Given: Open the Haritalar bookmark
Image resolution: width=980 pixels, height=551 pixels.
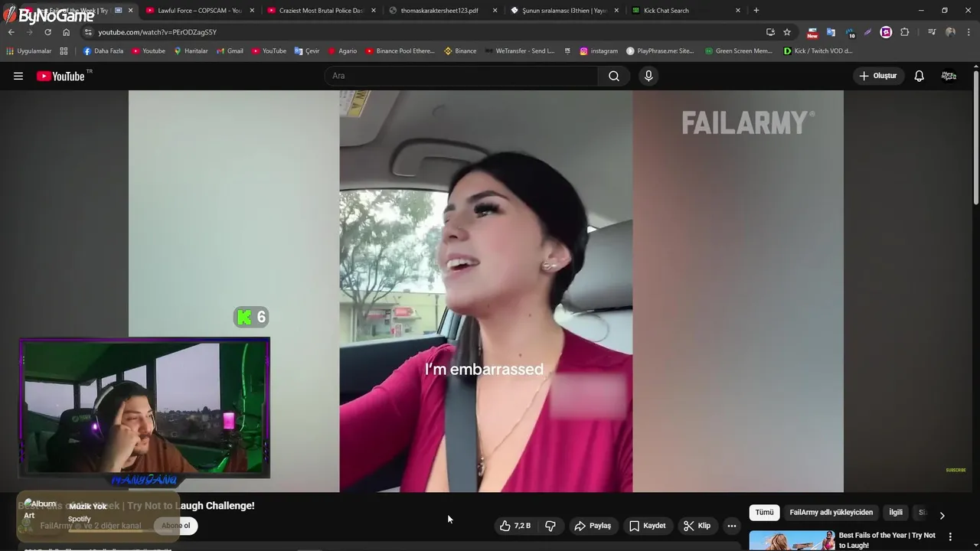Looking at the screenshot, I should 191,51.
